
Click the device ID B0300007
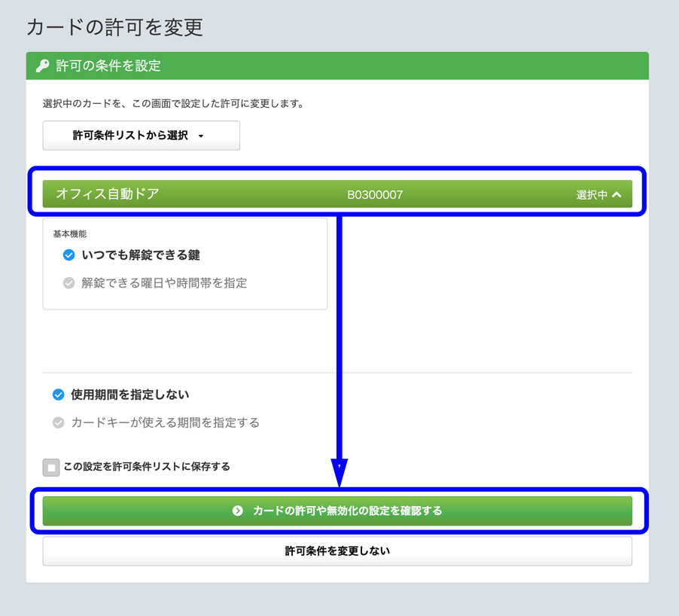pyautogui.click(x=375, y=195)
